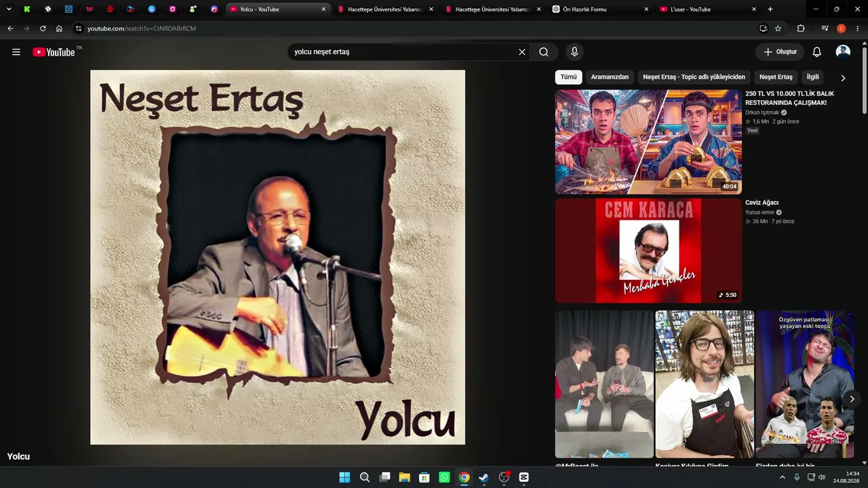Focus the browser address bar URL

(x=141, y=28)
